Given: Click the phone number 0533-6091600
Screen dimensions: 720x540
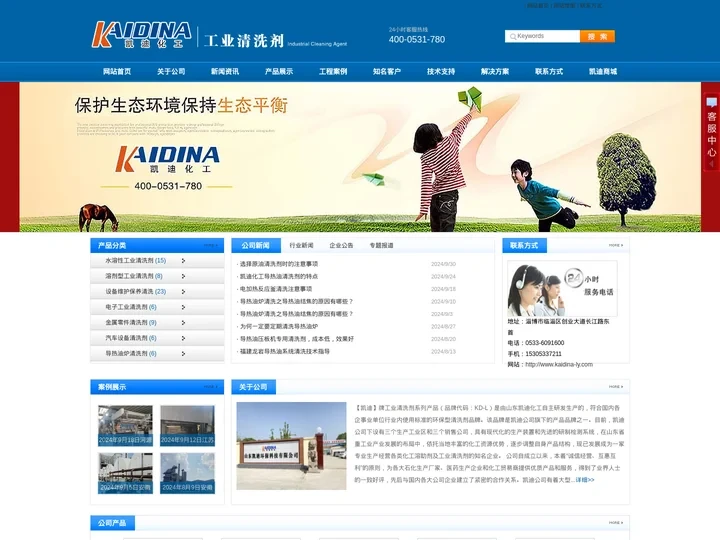Looking at the screenshot, I should (x=545, y=343).
